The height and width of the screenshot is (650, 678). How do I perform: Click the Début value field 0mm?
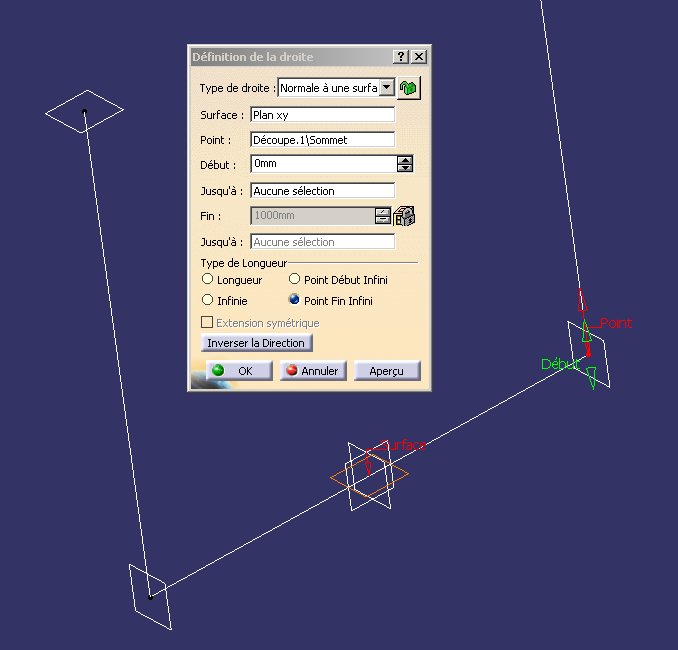323,163
